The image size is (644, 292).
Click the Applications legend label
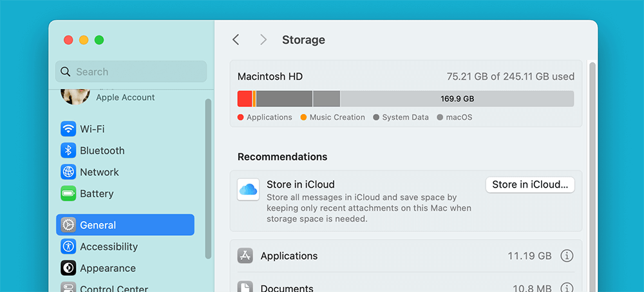269,117
